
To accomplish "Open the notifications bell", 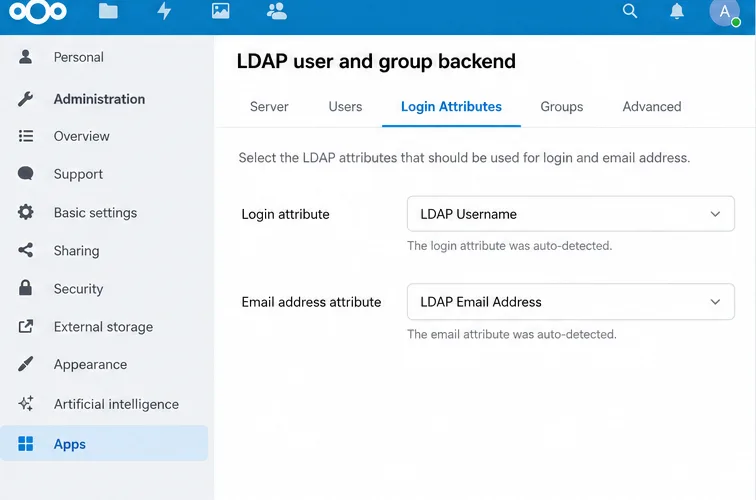I will (x=677, y=11).
